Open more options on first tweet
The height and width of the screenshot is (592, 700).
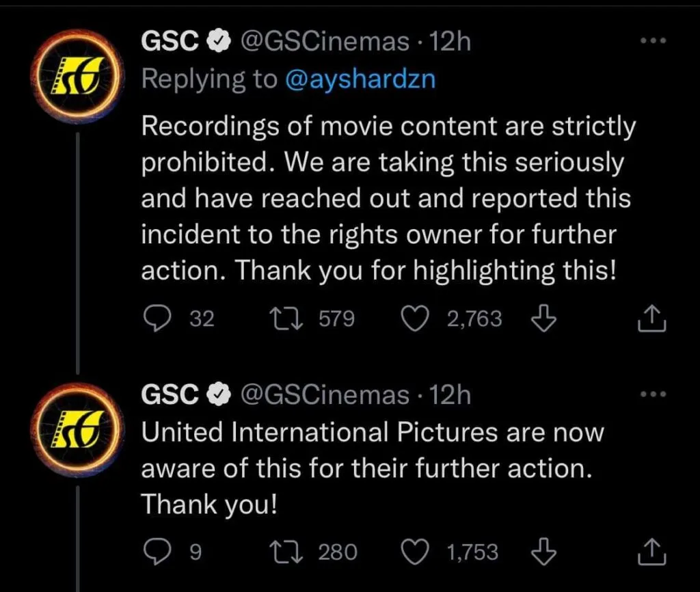pos(651,41)
